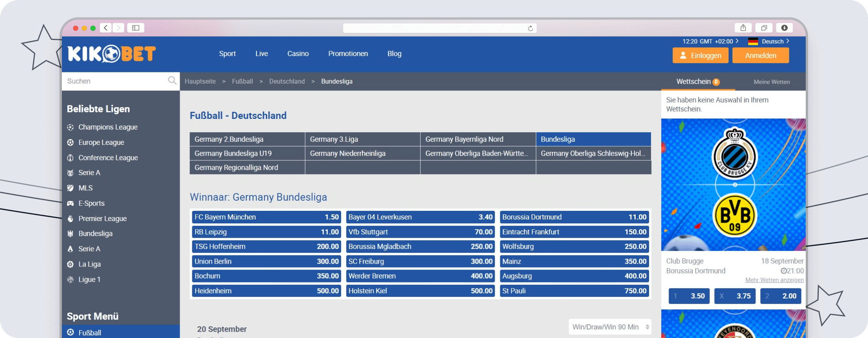Bet on RB Leipzig at 11.00

point(266,232)
